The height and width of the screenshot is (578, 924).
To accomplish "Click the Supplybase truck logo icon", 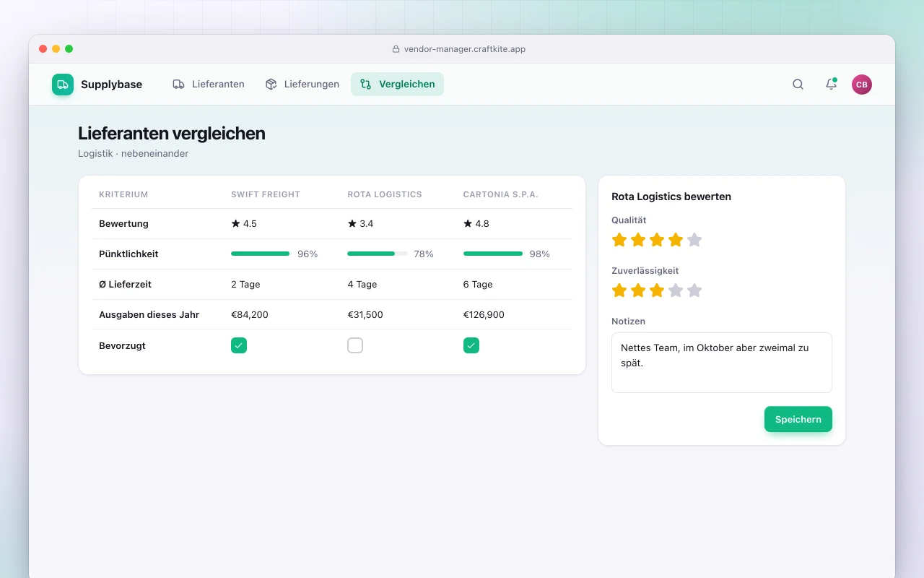I will 63,85.
